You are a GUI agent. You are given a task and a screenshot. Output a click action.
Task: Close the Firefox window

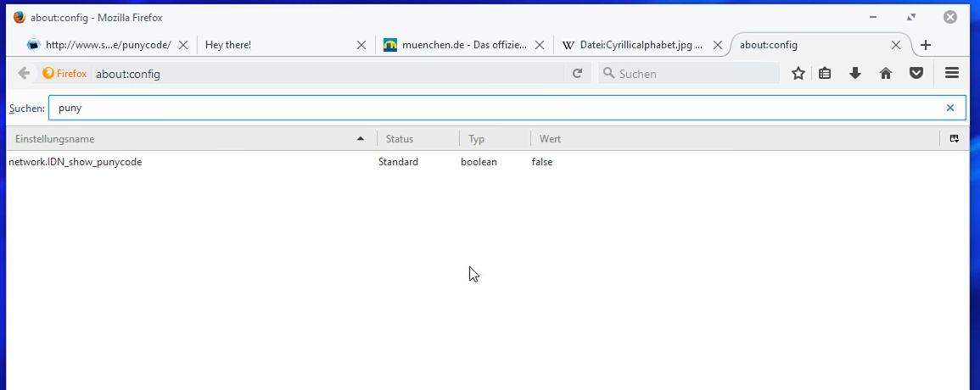950,18
